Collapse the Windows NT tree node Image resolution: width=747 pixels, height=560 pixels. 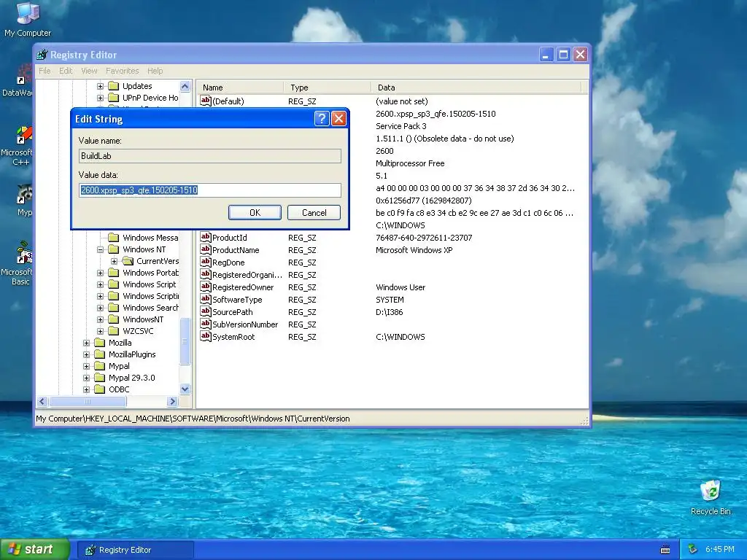point(100,249)
